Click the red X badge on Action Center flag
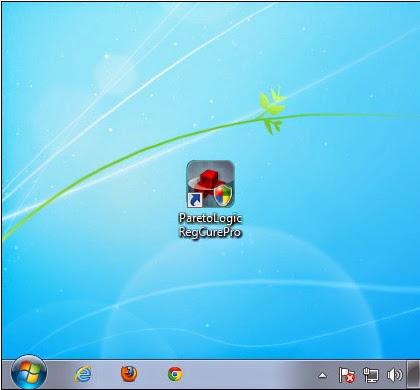This screenshot has width=420, height=390. tap(350, 378)
